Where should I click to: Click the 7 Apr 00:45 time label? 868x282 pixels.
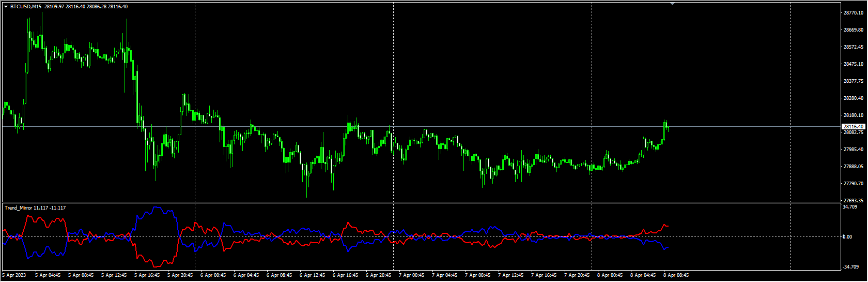pyautogui.click(x=411, y=275)
